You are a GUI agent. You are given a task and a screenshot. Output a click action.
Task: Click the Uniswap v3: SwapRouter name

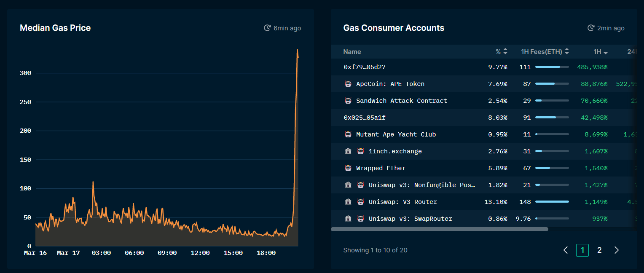pyautogui.click(x=410, y=219)
